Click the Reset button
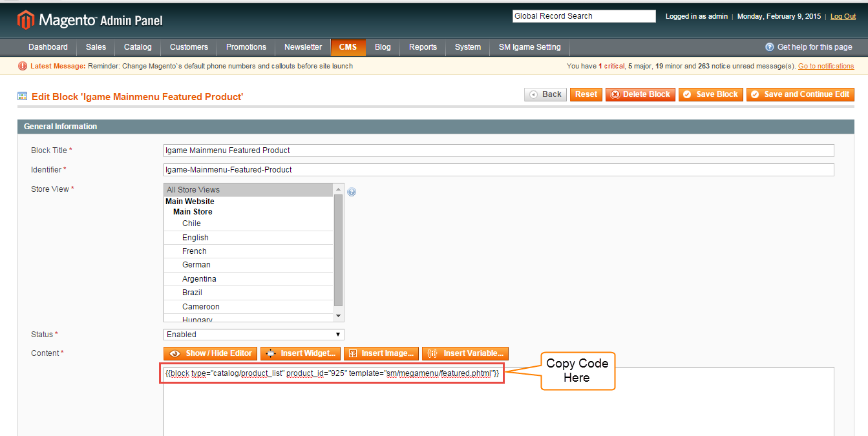 click(x=586, y=94)
